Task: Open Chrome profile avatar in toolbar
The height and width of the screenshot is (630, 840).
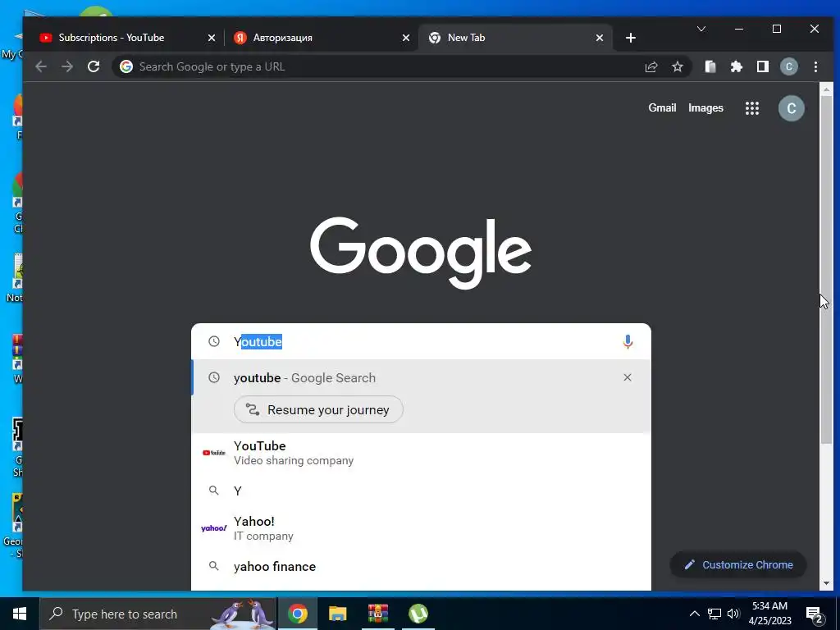Action: 788,66
